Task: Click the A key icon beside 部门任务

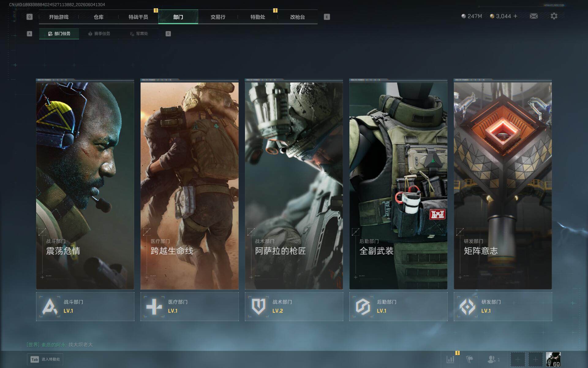Action: coord(29,34)
